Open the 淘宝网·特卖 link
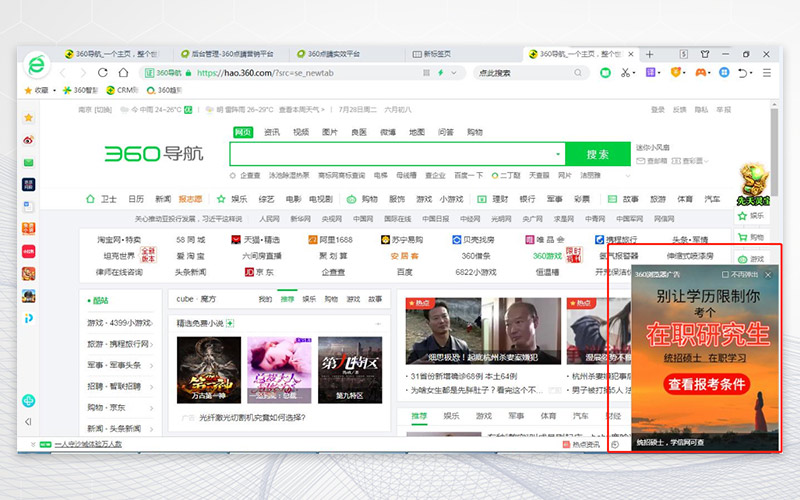The height and width of the screenshot is (500, 800). point(119,239)
